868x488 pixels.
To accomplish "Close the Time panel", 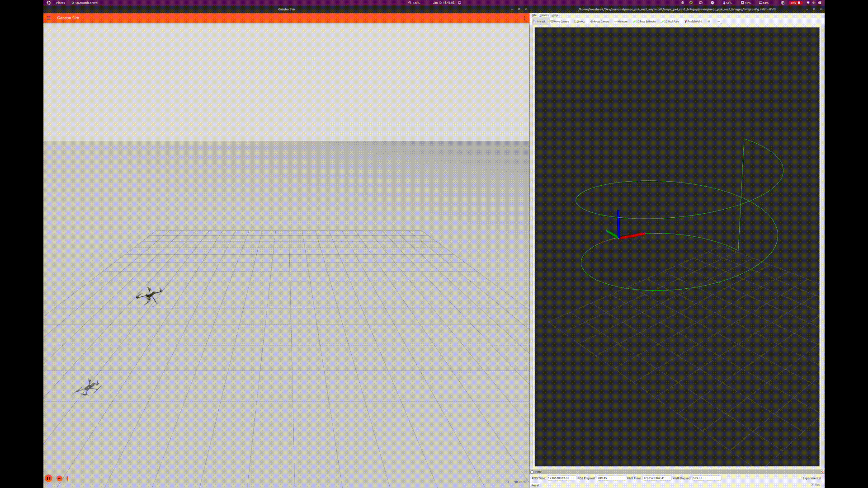I will point(822,472).
